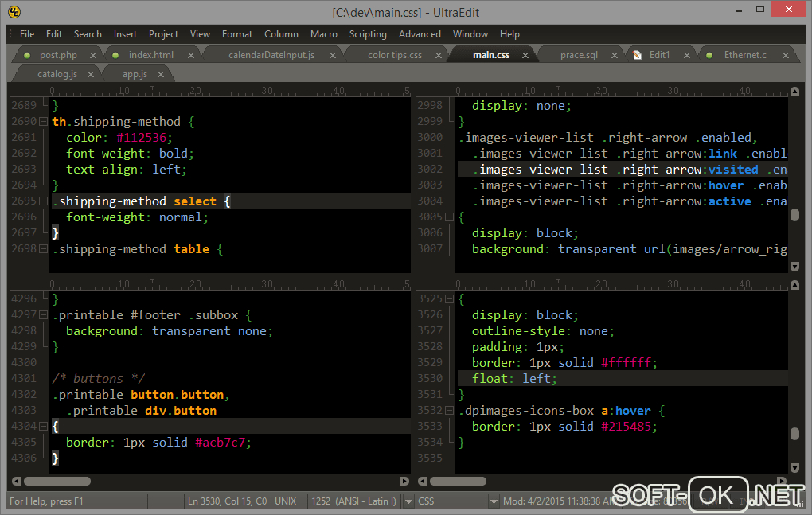Open the View menu
Viewport: 812px width, 515px height.
[200, 34]
